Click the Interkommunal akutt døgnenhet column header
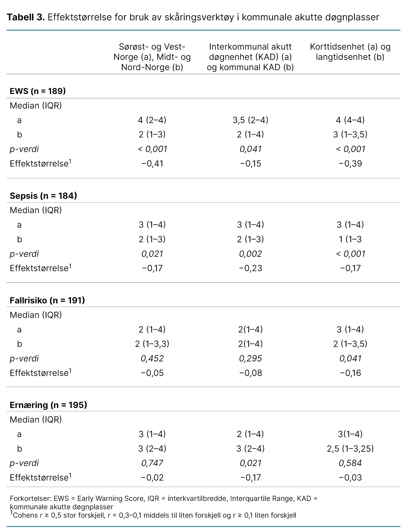Image resolution: width=407 pixels, height=532 pixels. click(x=250, y=57)
